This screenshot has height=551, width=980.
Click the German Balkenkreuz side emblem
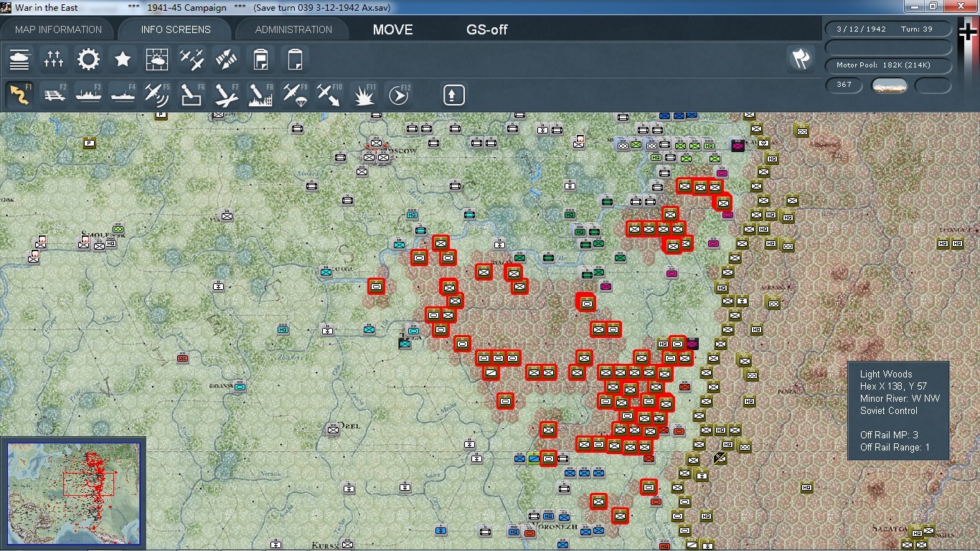[x=967, y=32]
